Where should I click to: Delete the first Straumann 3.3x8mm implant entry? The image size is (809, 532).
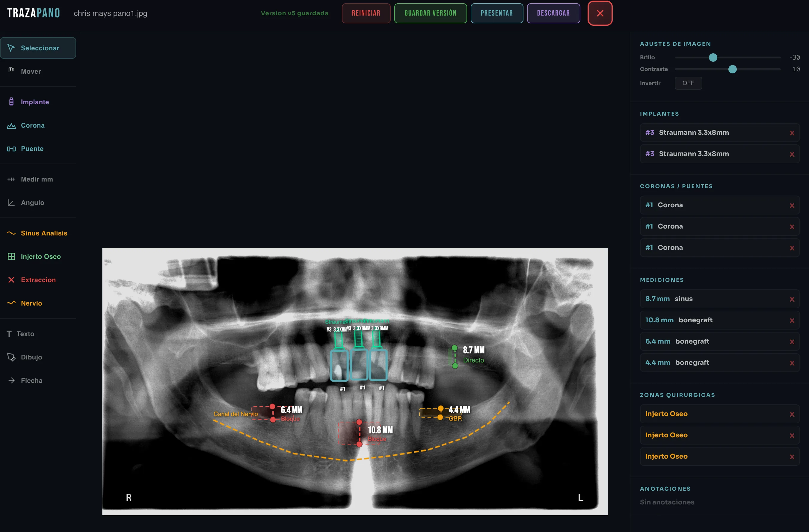pyautogui.click(x=792, y=133)
